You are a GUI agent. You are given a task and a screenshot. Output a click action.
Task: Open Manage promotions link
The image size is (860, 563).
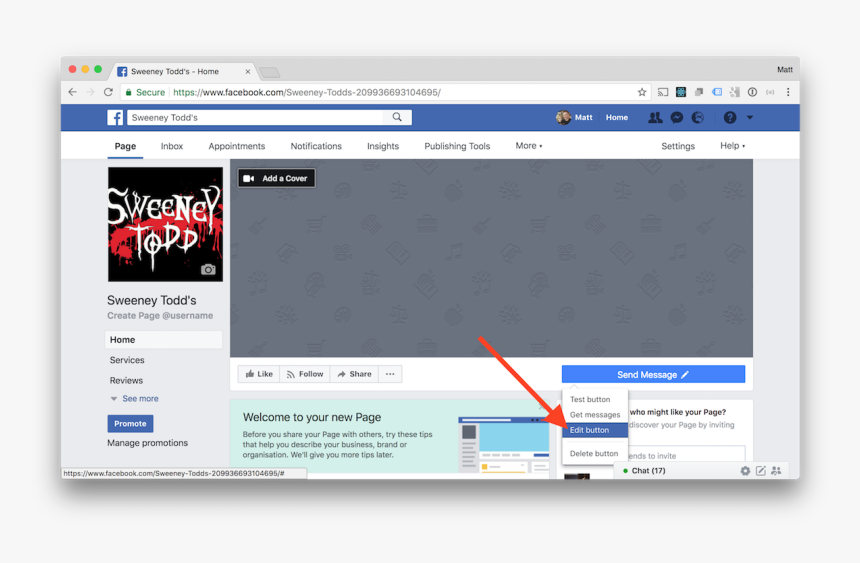(x=148, y=443)
